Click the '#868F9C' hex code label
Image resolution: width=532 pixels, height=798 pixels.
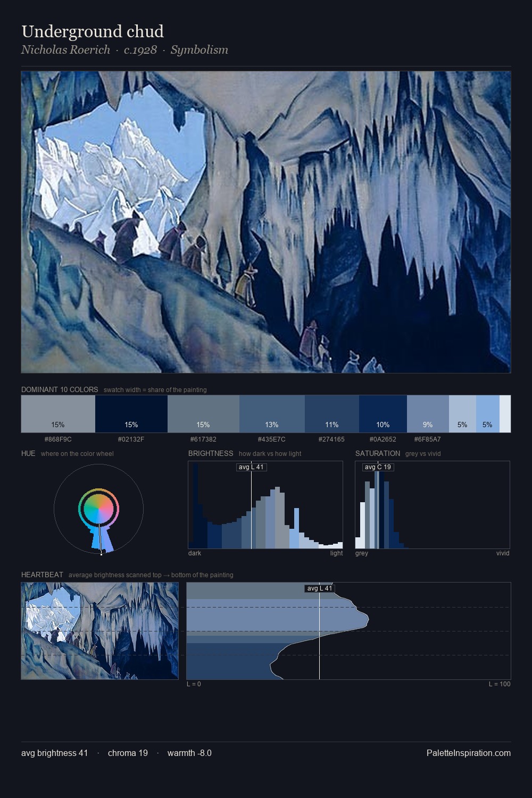58,439
